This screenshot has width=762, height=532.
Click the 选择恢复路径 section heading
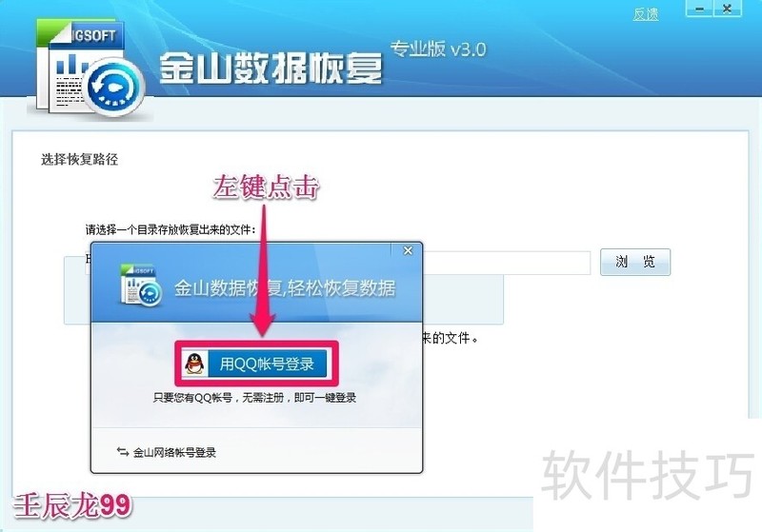point(80,159)
